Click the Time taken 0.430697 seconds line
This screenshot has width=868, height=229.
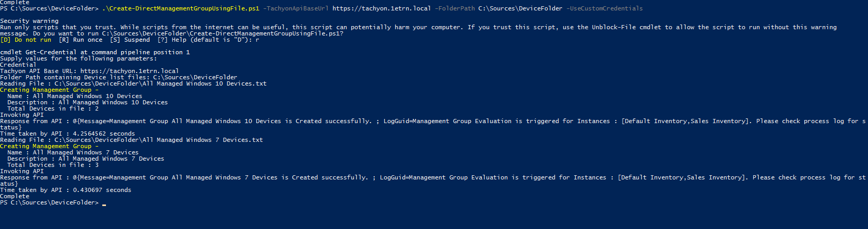point(66,190)
